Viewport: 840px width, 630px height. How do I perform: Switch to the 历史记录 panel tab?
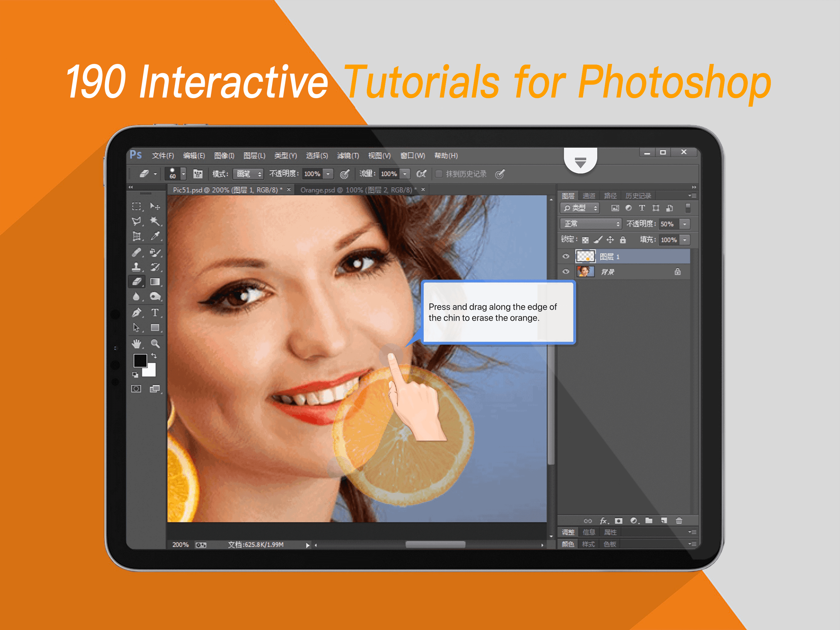point(638,196)
